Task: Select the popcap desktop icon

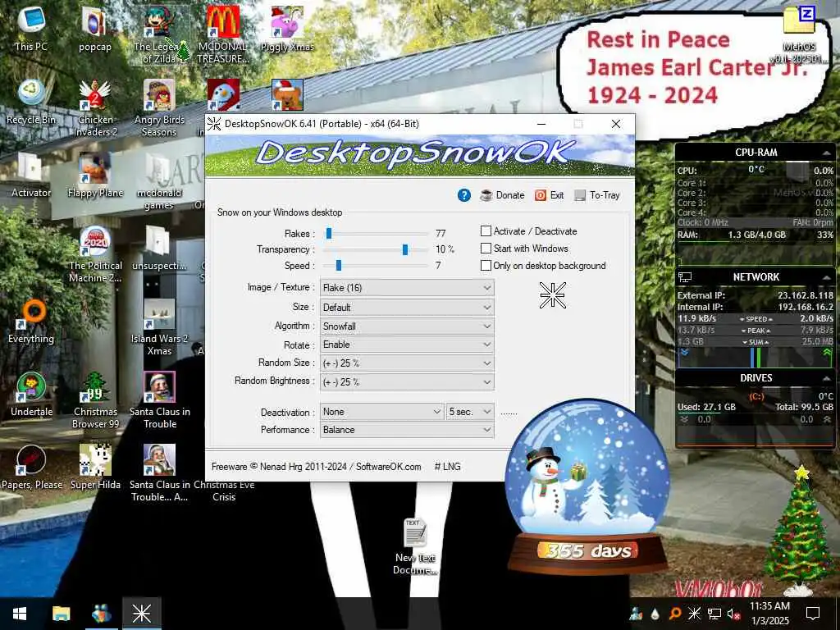Action: coord(95,29)
